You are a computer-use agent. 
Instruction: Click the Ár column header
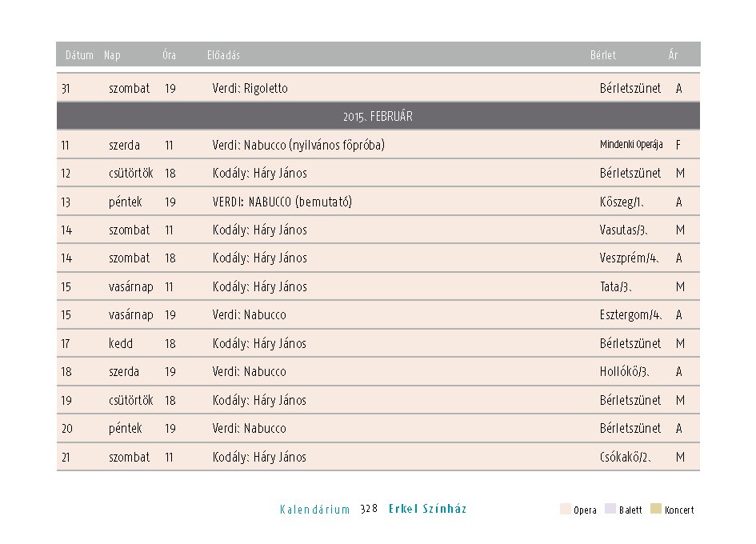click(673, 54)
